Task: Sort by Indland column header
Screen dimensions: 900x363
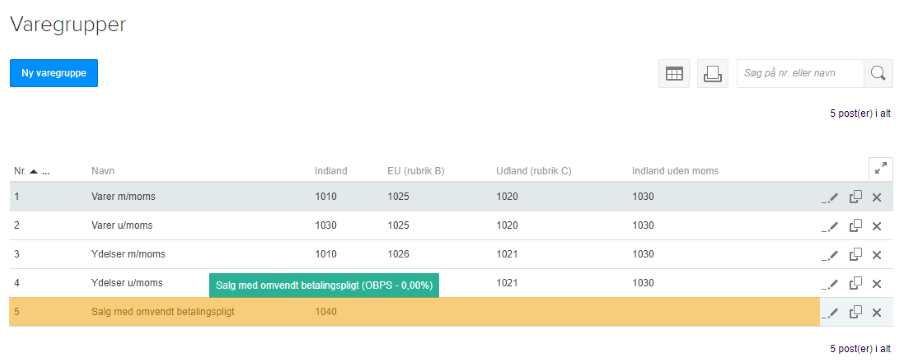Action: 331,171
